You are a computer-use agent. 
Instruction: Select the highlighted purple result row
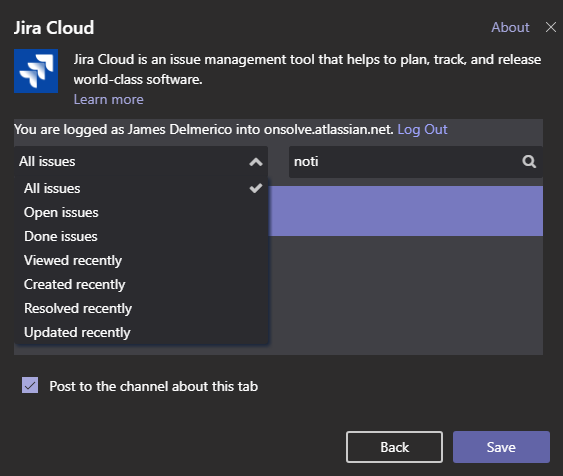point(406,211)
